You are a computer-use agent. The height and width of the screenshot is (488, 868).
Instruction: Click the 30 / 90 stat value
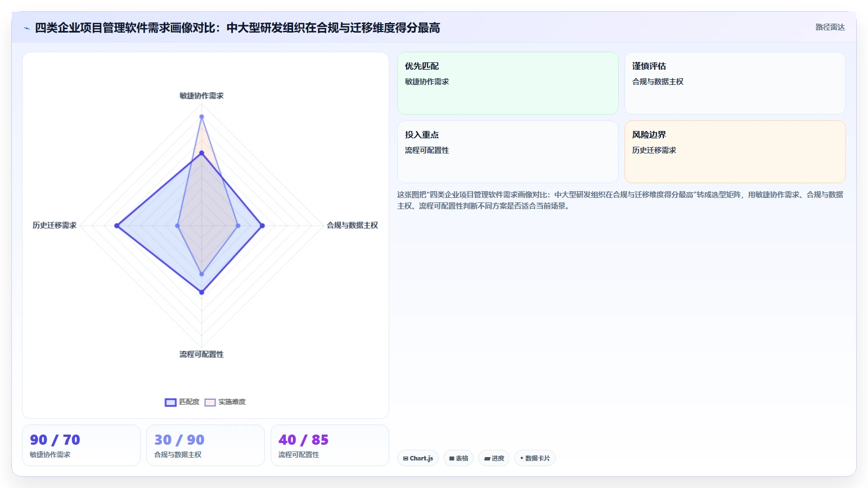click(x=179, y=440)
